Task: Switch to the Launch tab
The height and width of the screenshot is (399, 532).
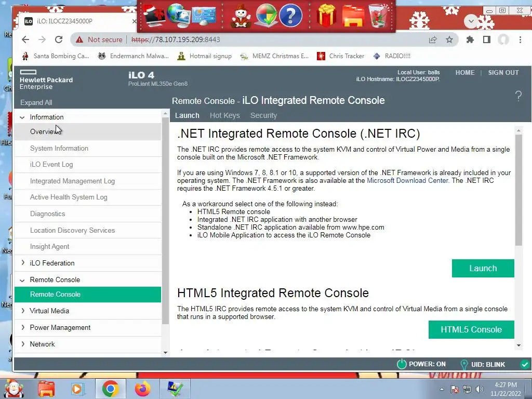Action: pos(187,115)
